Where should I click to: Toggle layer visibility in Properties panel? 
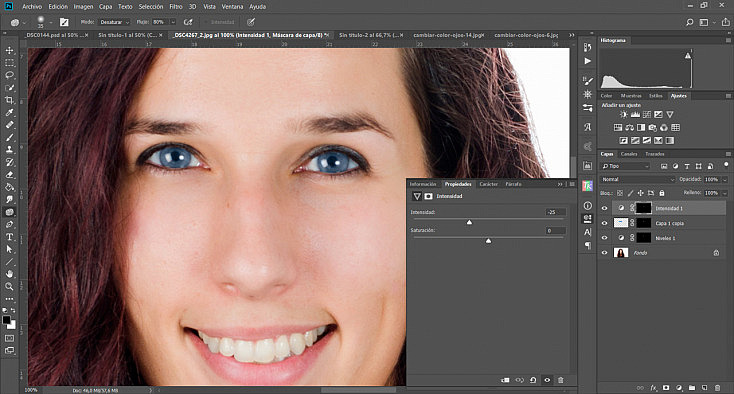point(547,380)
